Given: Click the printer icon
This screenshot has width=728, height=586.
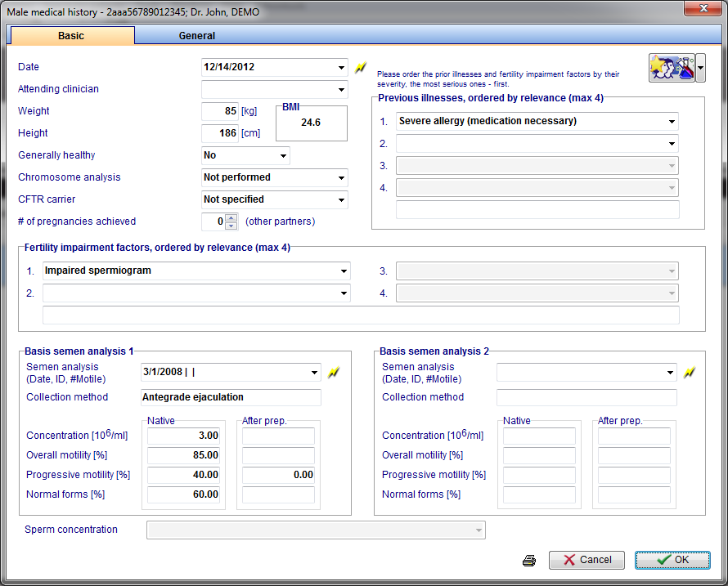Looking at the screenshot, I should click(529, 561).
